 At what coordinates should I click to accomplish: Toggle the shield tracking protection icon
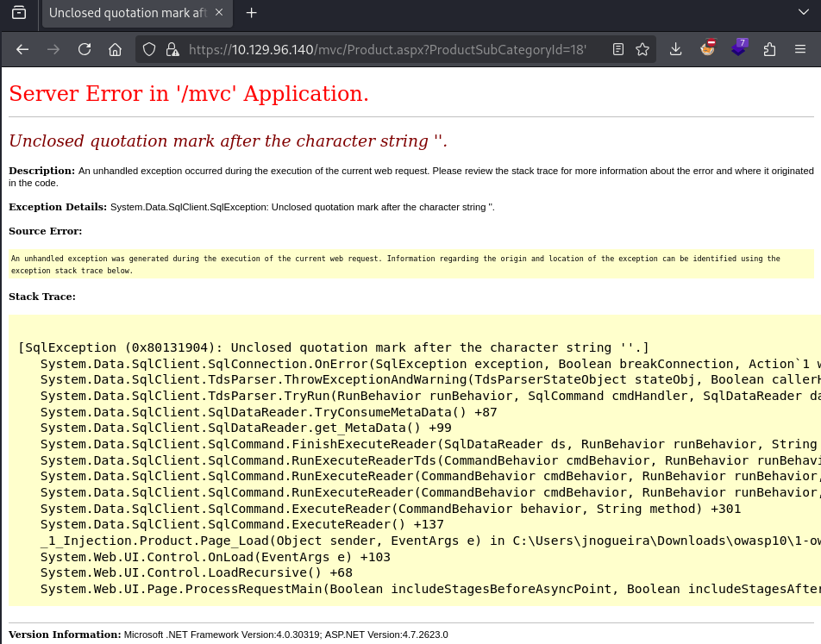(148, 49)
